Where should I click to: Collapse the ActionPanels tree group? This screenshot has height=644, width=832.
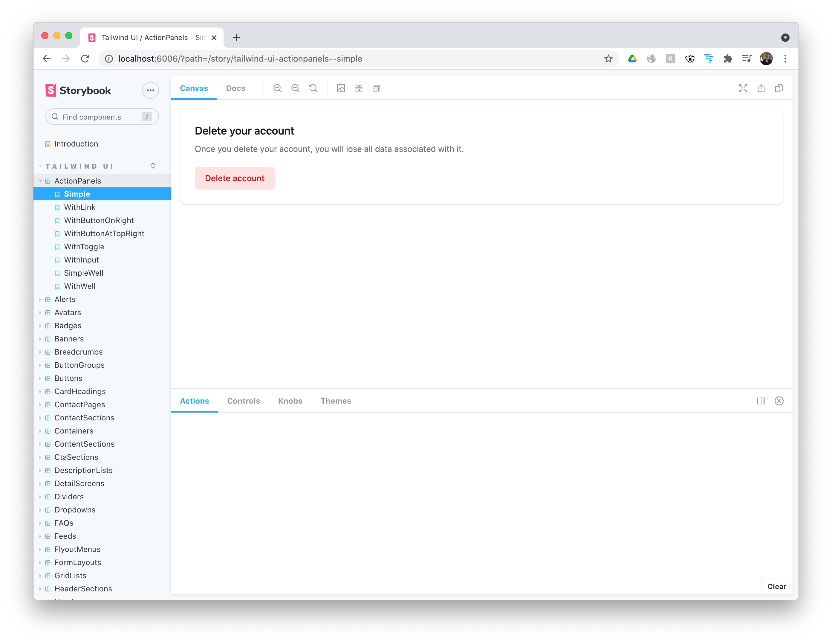(78, 181)
